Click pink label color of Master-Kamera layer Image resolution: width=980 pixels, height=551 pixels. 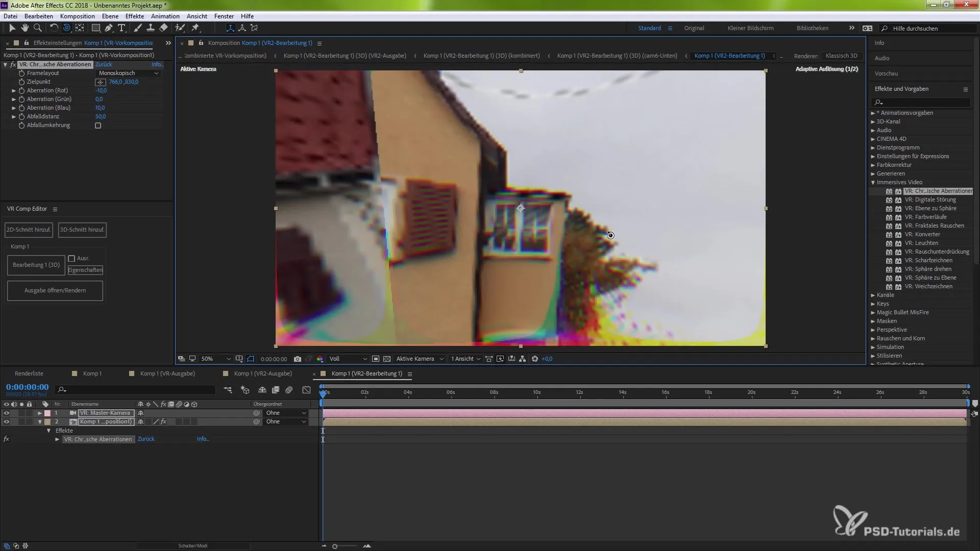[x=47, y=413]
